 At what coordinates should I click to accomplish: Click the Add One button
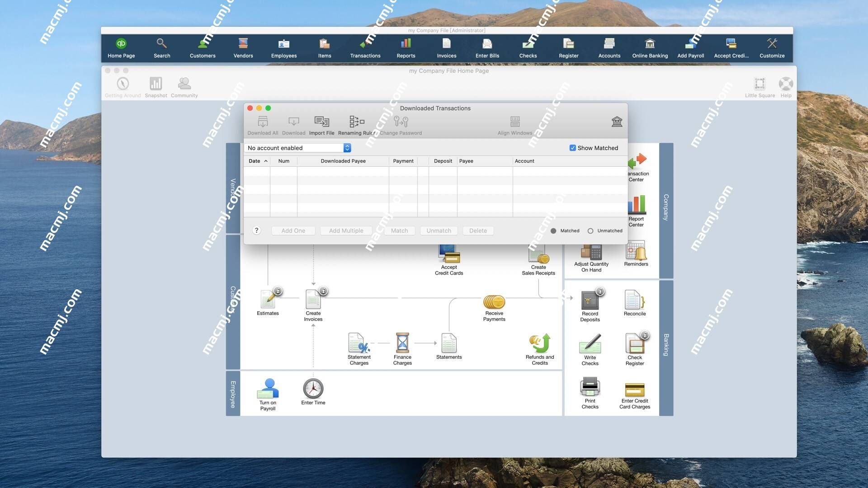tap(292, 230)
